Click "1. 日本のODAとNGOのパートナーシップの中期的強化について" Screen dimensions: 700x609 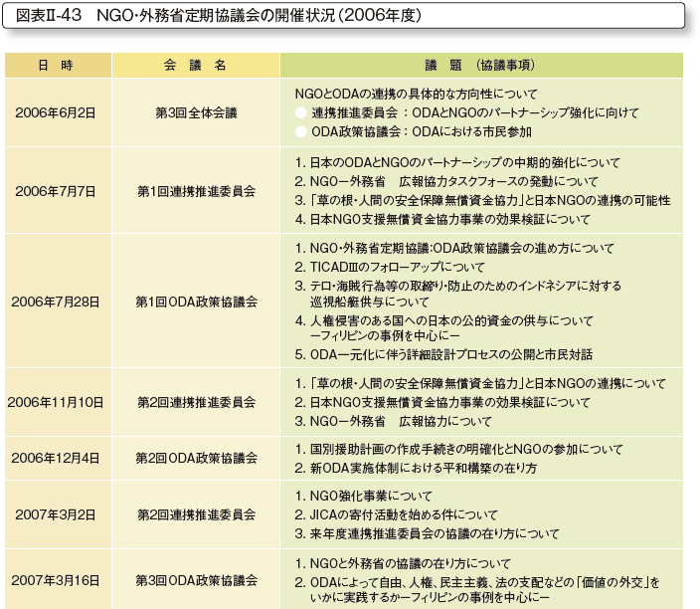tap(457, 162)
